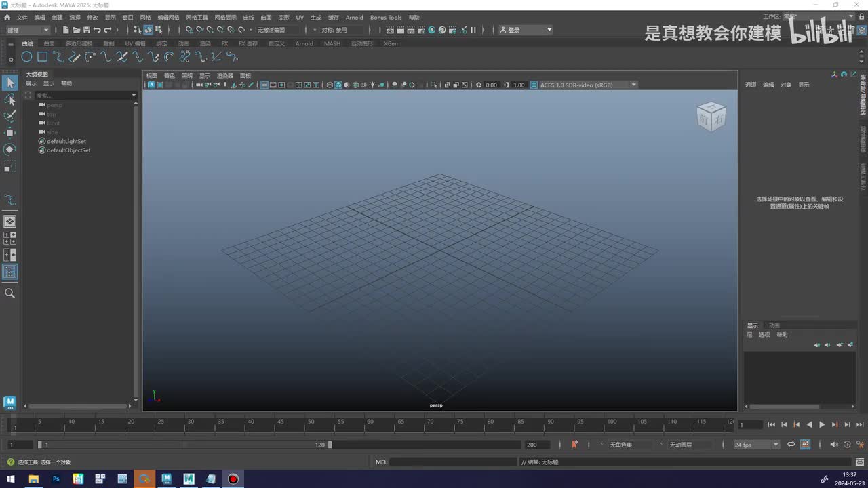This screenshot has height=488, width=868.
Task: Toggle wireframe cube display in viewport
Action: click(330, 85)
